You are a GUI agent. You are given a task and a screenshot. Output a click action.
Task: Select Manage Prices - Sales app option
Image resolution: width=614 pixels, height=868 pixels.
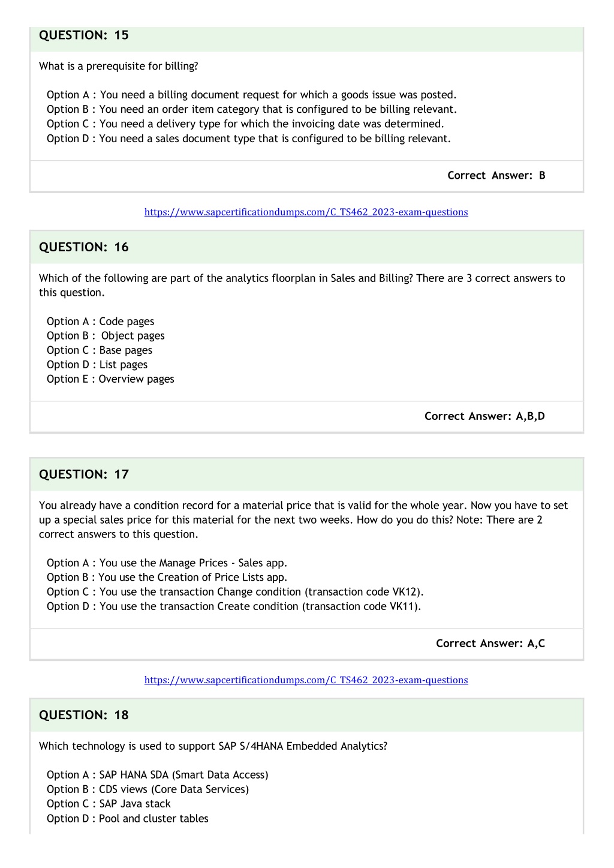click(x=167, y=563)
